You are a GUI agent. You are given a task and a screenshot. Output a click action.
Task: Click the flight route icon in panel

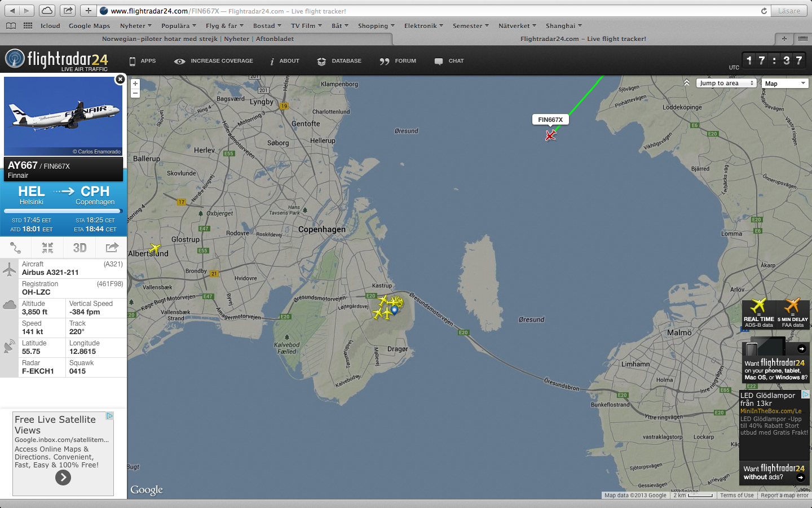16,248
